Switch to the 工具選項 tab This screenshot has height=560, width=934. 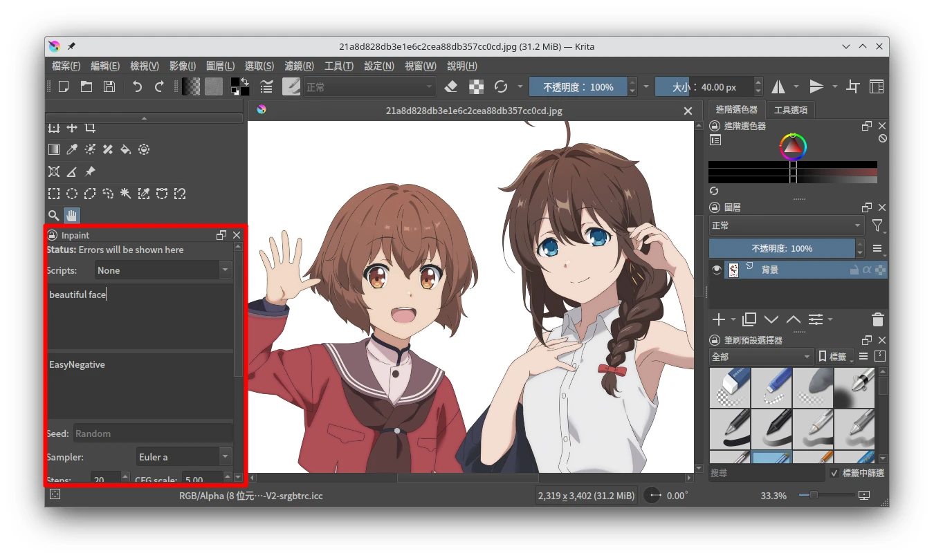[x=791, y=109]
